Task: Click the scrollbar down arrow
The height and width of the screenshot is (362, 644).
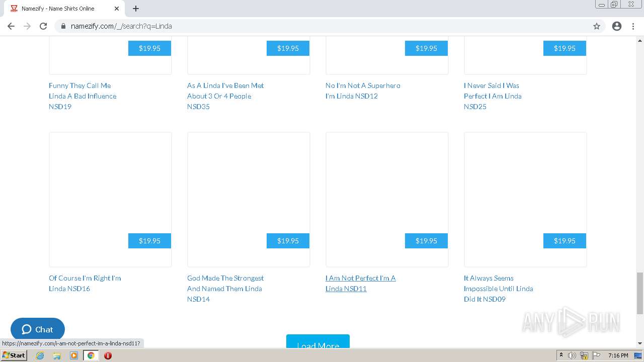Action: 639,343
